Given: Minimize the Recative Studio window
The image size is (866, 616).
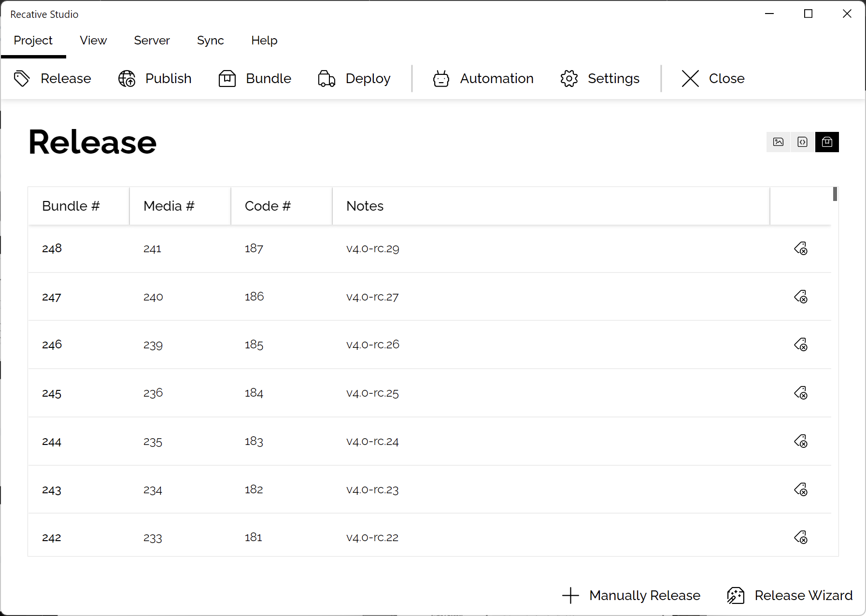Looking at the screenshot, I should [x=769, y=14].
